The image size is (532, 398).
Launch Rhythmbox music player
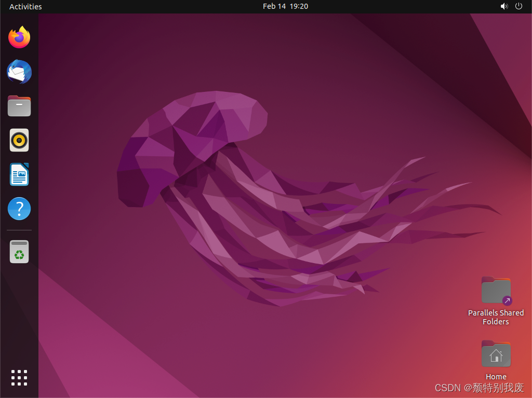tap(19, 140)
